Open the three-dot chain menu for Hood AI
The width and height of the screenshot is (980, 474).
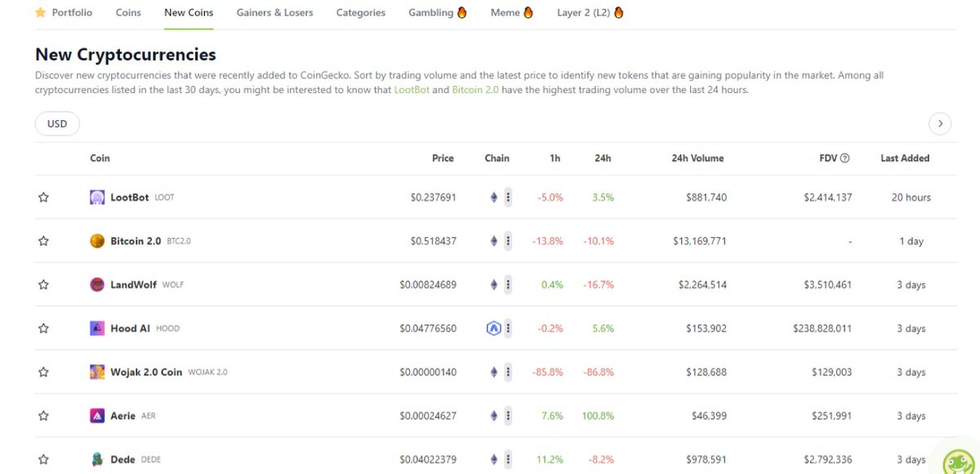(508, 329)
